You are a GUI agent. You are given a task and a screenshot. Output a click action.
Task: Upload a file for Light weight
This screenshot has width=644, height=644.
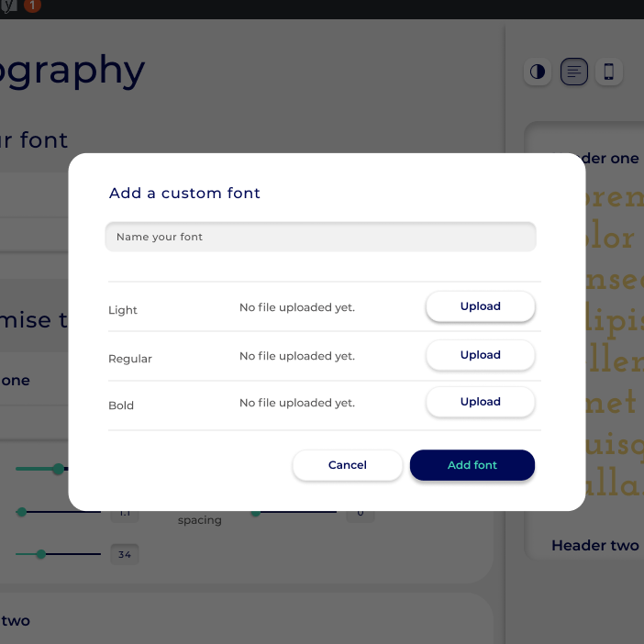[480, 306]
